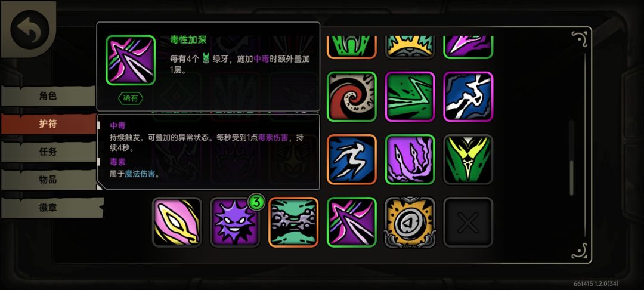Tap the empty X talisman slot
Viewport: 644px width, 290px height.
(468, 222)
